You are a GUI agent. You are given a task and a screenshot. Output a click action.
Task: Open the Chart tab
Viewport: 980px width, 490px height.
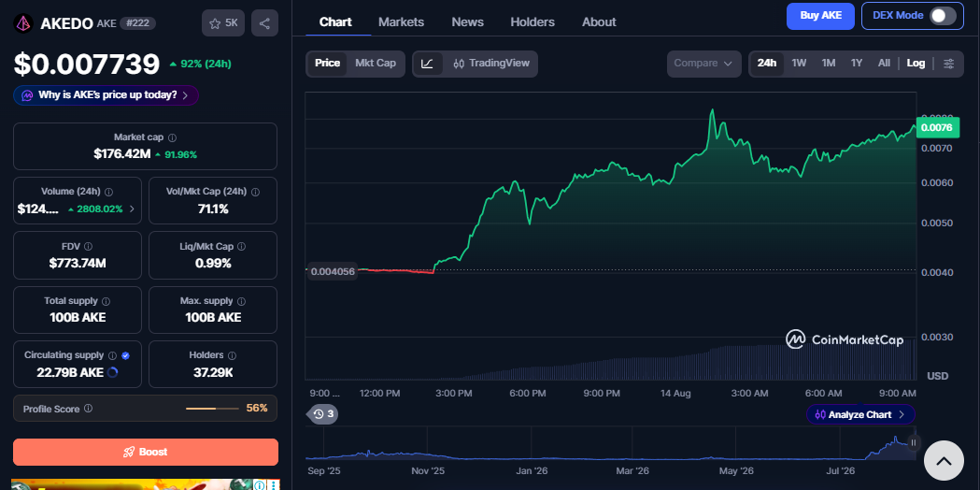(x=335, y=22)
